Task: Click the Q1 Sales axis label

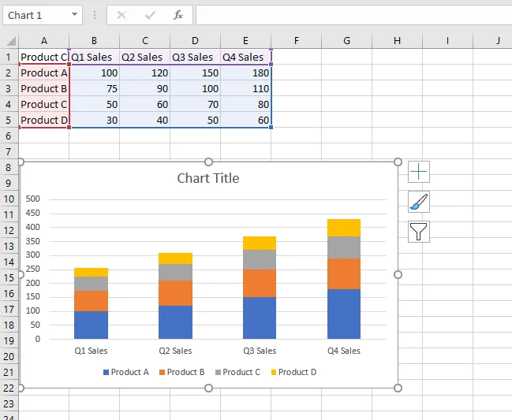Action: pos(92,351)
